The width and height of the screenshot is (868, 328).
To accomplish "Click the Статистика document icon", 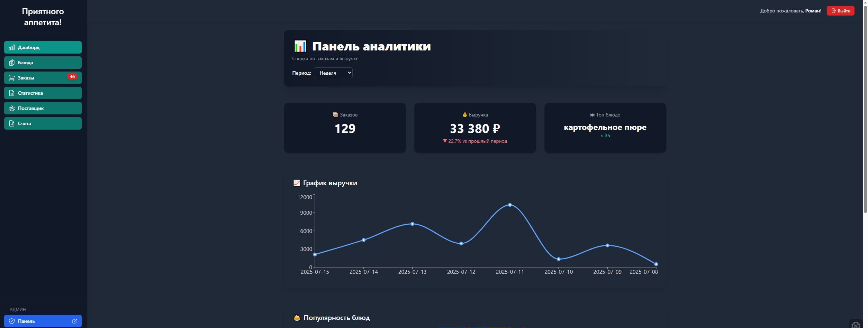I will [x=12, y=93].
